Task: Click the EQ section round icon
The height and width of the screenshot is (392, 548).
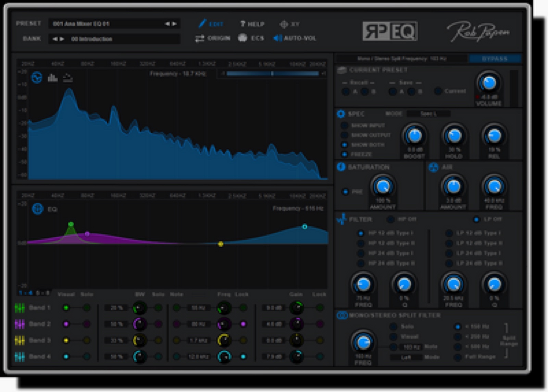Action: click(x=37, y=209)
